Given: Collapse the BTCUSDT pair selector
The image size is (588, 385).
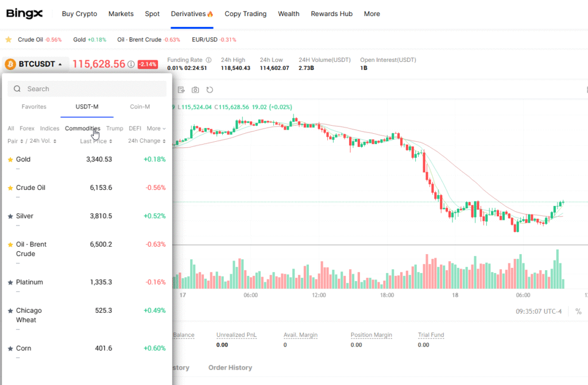Looking at the screenshot, I should pos(60,64).
